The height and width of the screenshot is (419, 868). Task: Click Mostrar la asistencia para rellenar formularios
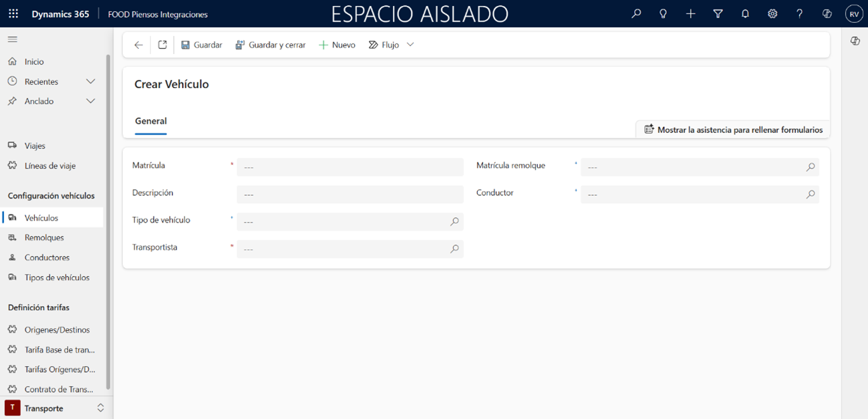[733, 130]
